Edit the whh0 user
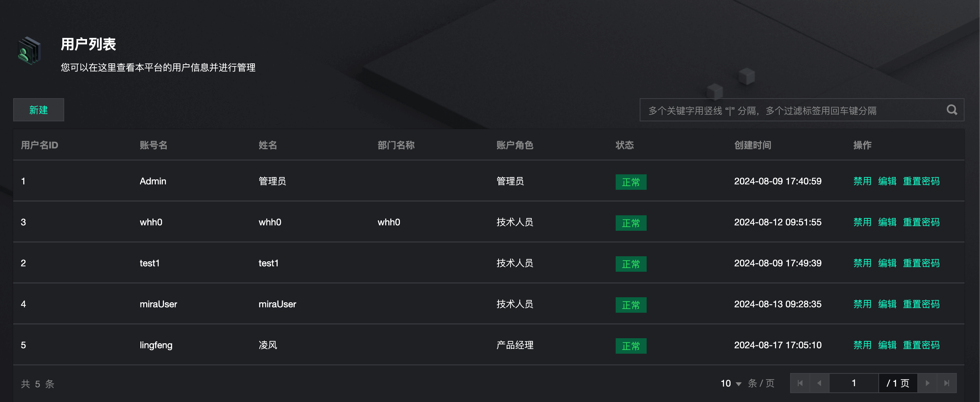Screen dimensions: 980x402 tap(887, 222)
